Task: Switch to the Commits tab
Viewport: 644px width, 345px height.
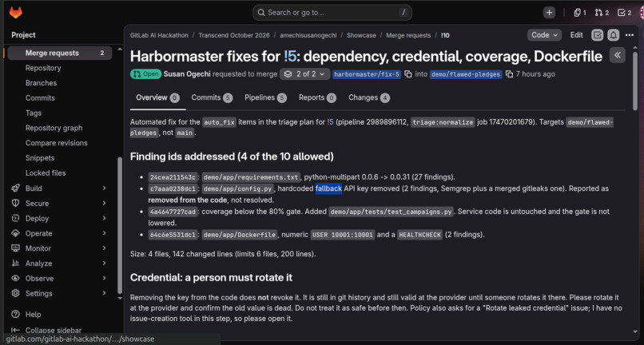Action: [212, 97]
